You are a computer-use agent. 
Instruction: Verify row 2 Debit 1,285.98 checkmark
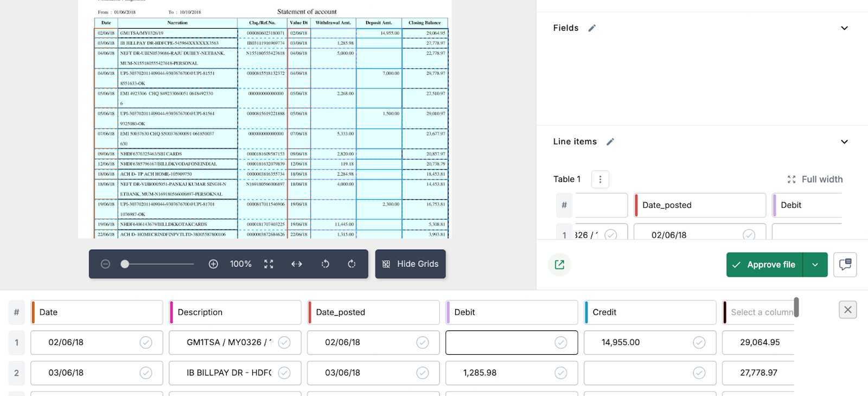[561, 373]
